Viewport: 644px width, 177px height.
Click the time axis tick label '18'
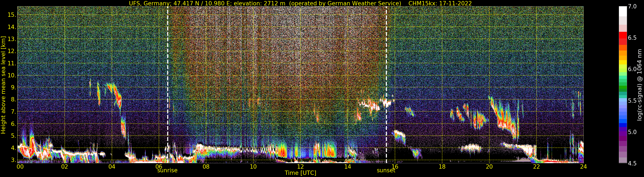click(442, 166)
